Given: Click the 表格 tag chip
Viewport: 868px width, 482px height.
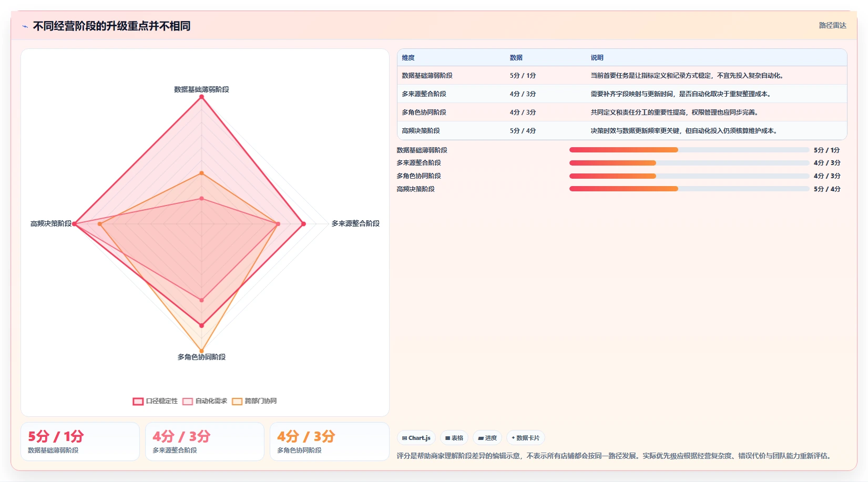Looking at the screenshot, I should (454, 438).
